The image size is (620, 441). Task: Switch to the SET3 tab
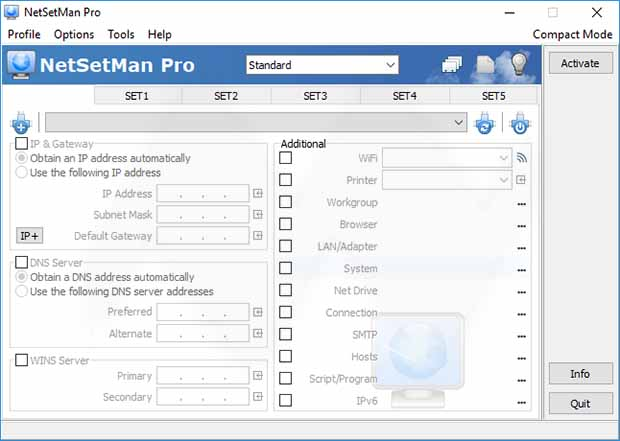tap(315, 96)
